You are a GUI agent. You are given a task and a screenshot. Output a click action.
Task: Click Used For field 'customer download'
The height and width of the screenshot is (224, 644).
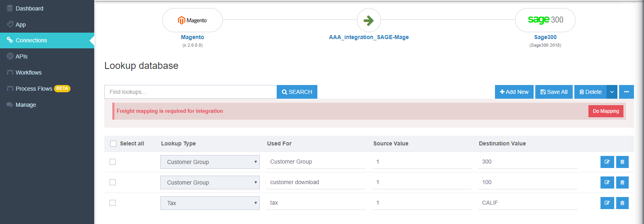click(x=316, y=182)
